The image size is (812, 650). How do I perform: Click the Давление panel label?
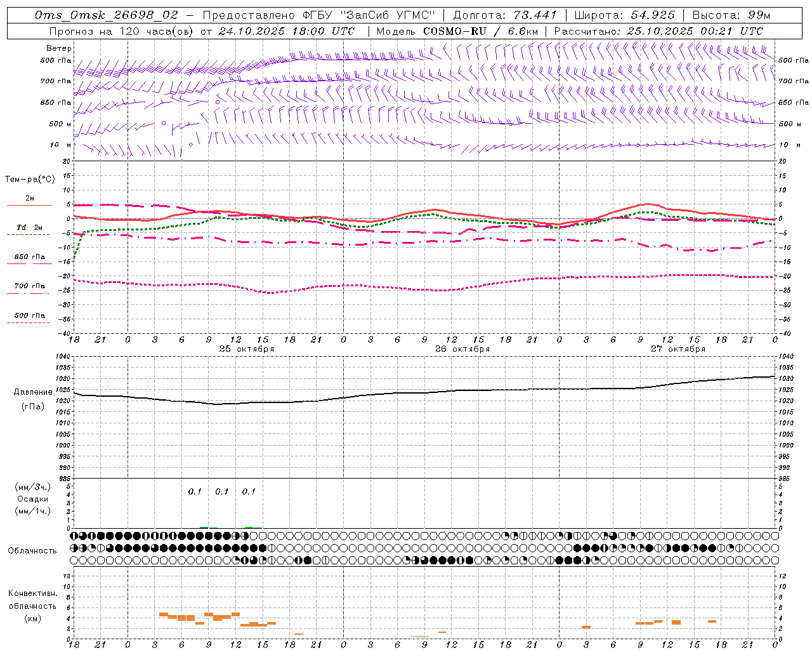tap(33, 392)
